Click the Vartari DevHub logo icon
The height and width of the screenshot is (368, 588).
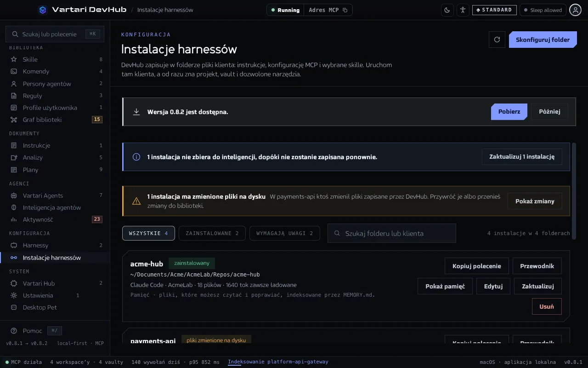click(x=43, y=10)
